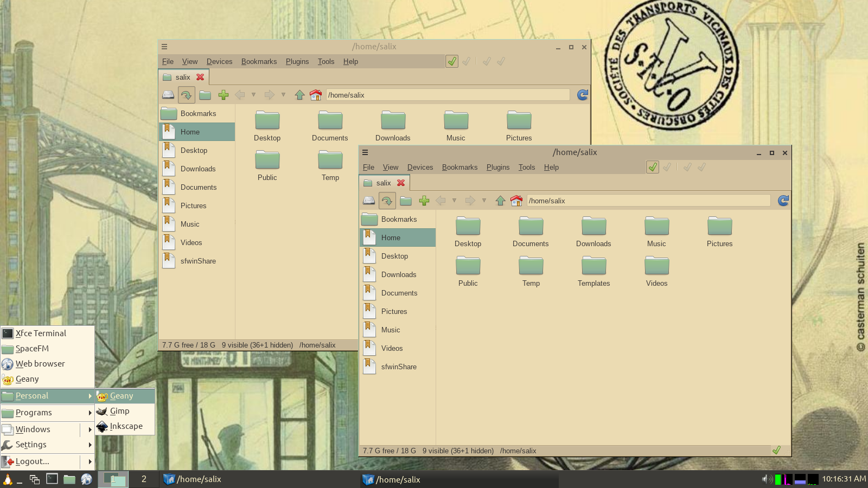Click Tux start menu icon on taskbar
The image size is (868, 488).
pyautogui.click(x=8, y=479)
